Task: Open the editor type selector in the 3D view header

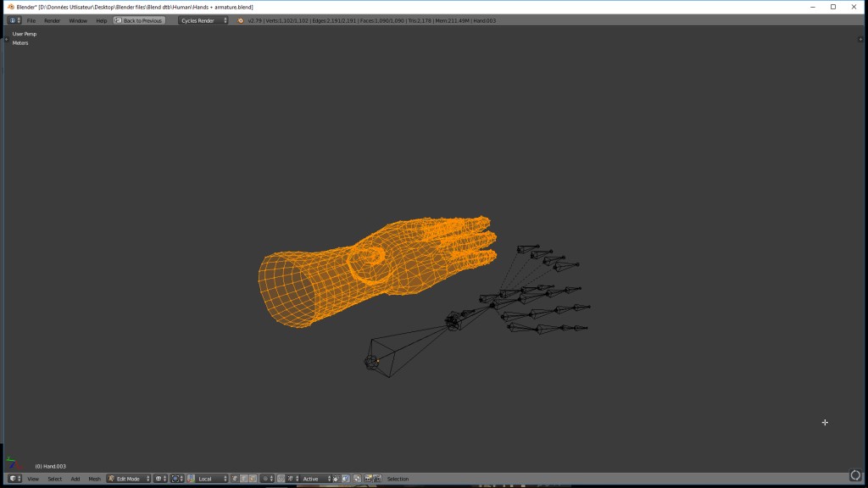Action: (14, 479)
